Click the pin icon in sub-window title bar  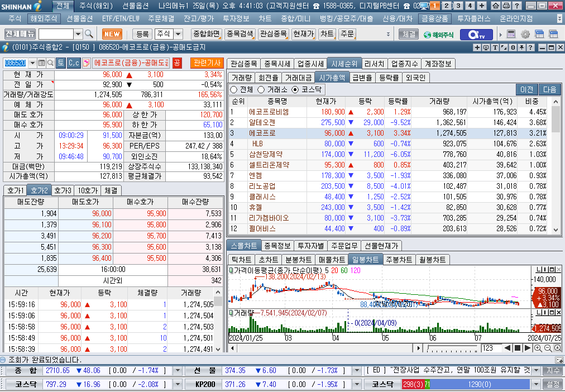coord(521,47)
